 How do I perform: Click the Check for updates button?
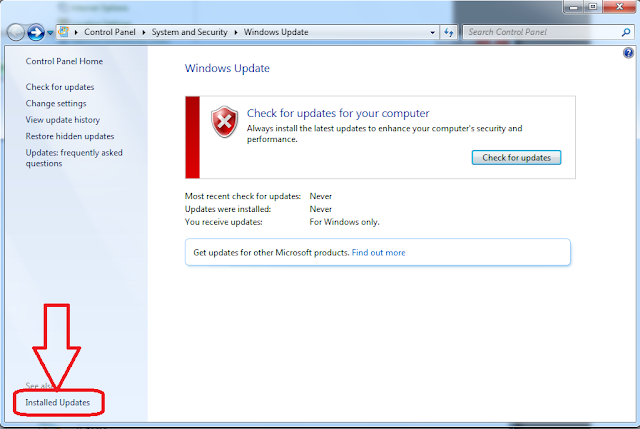pos(516,158)
